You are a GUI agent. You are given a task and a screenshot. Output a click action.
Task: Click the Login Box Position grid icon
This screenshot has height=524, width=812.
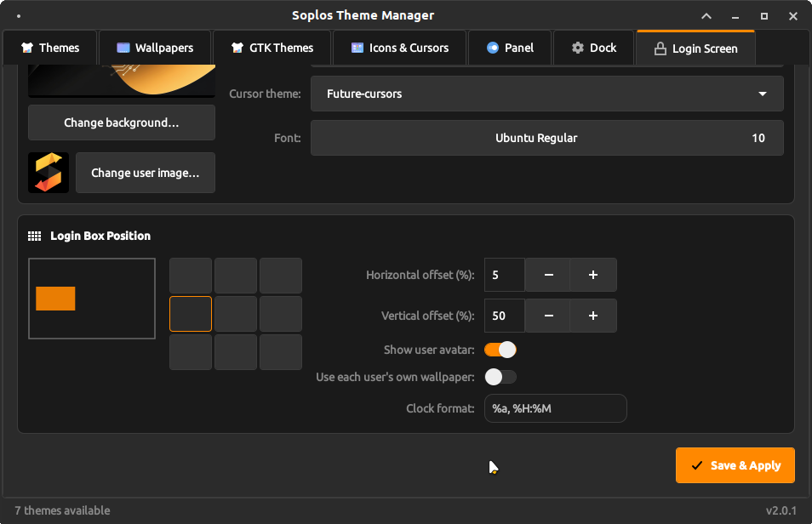pos(35,236)
